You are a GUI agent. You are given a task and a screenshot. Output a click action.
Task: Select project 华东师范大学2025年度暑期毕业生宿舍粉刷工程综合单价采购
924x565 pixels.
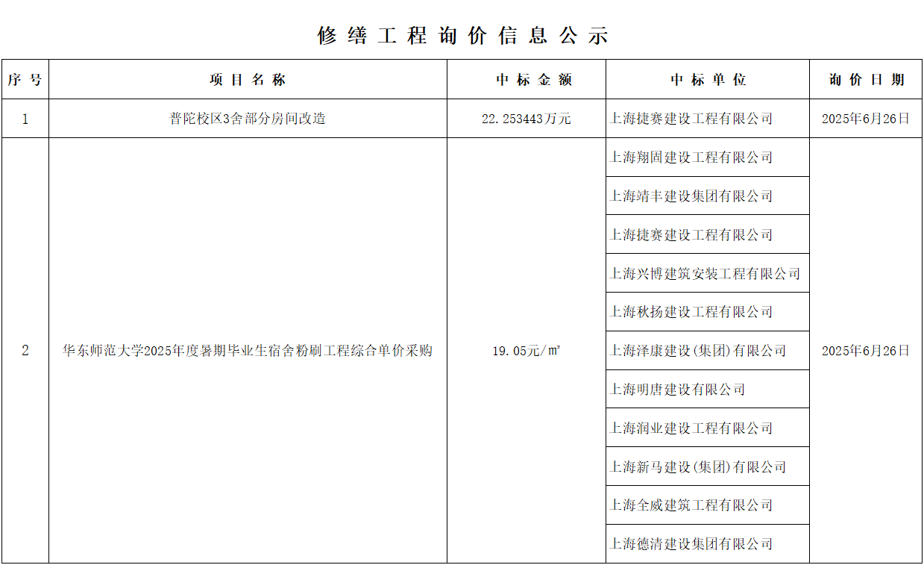248,350
